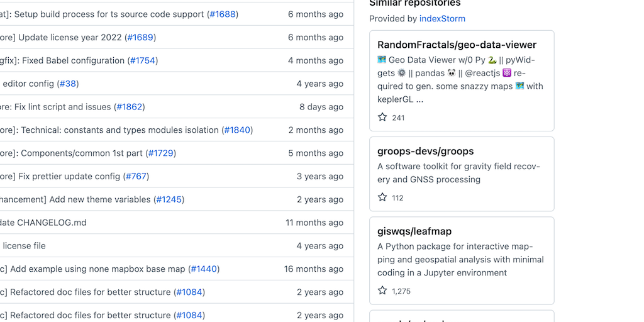Open #767 prettier update config link
Viewport: 644px width, 322px height.
coord(136,177)
